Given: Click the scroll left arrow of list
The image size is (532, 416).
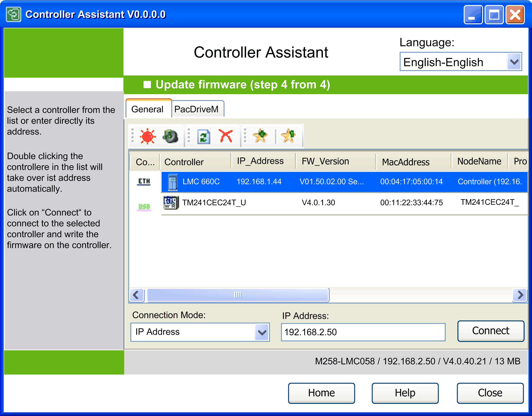Looking at the screenshot, I should 136,295.
